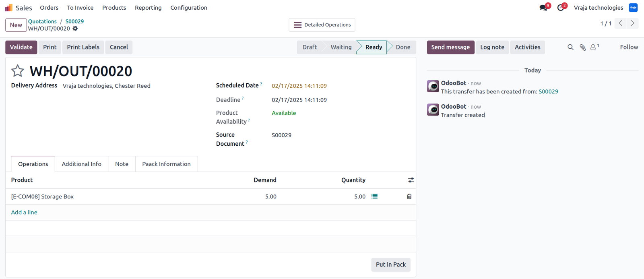The image size is (644, 279).
Task: Open column settings adjust icon in Operations table
Action: [411, 180]
